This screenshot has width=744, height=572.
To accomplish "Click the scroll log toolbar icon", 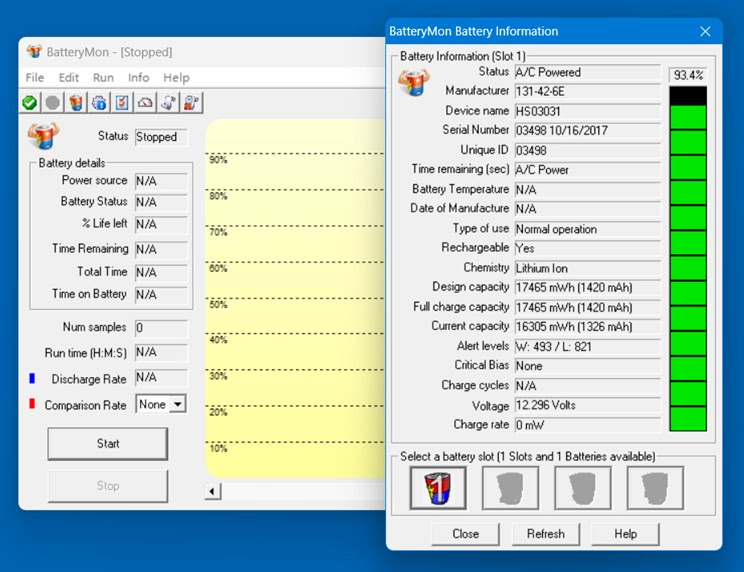I will coord(168,102).
